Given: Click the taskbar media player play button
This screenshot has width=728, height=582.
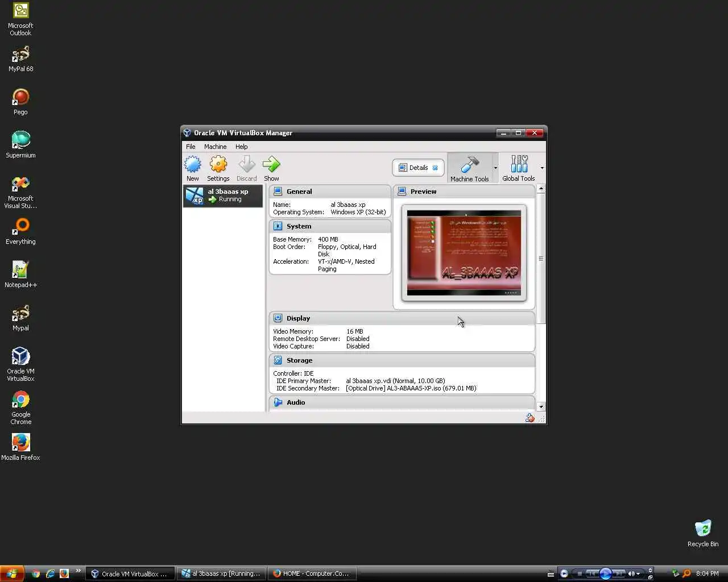Looking at the screenshot, I should point(605,573).
